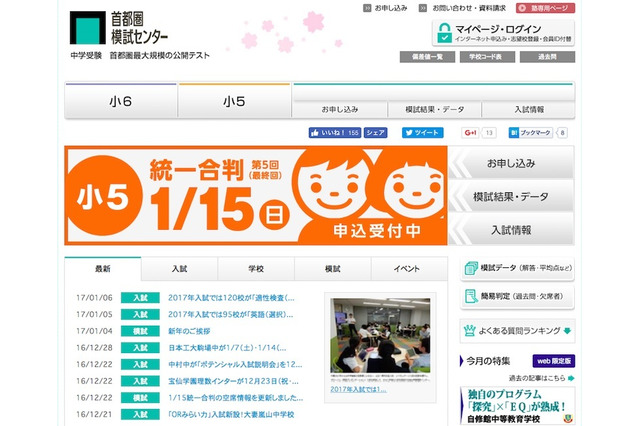Open 模試結果・データ in the navigation bar
The height and width of the screenshot is (426, 640).
click(435, 109)
